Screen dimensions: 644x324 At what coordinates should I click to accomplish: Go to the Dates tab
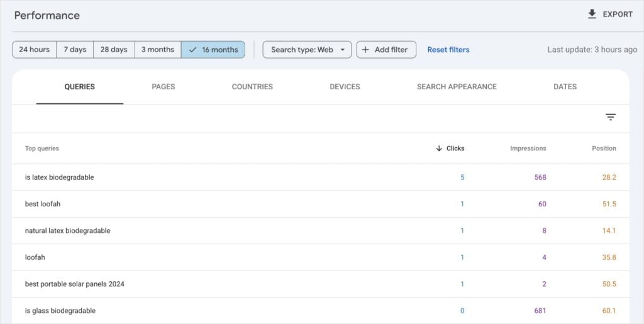pos(565,87)
